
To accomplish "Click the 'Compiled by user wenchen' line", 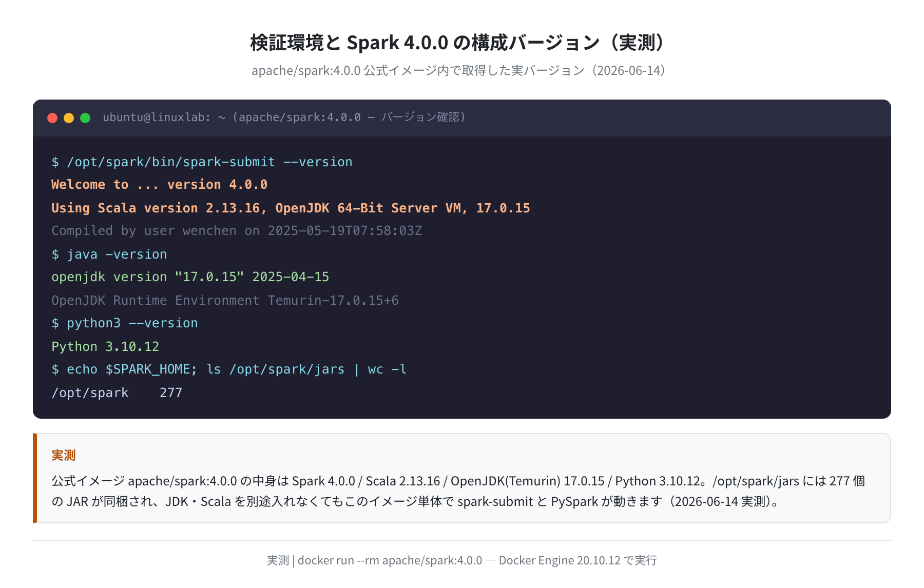I will click(x=237, y=231).
